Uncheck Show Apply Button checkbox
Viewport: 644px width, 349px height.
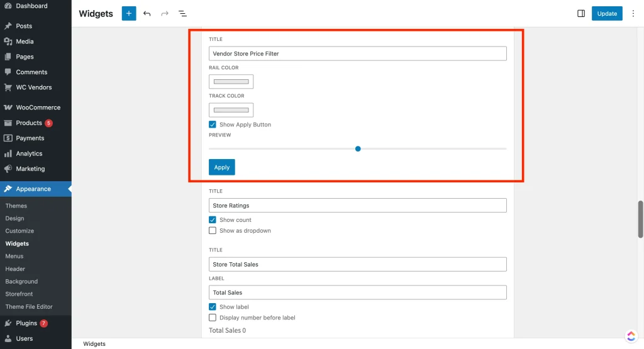point(213,125)
